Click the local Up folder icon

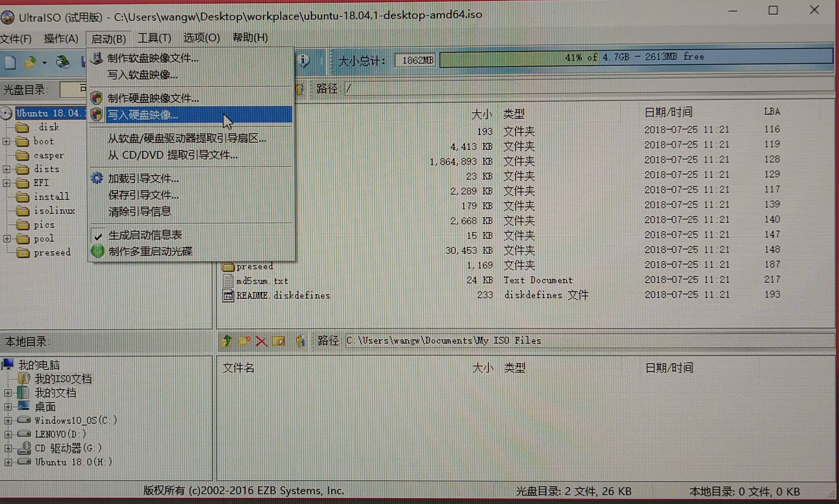(x=226, y=341)
